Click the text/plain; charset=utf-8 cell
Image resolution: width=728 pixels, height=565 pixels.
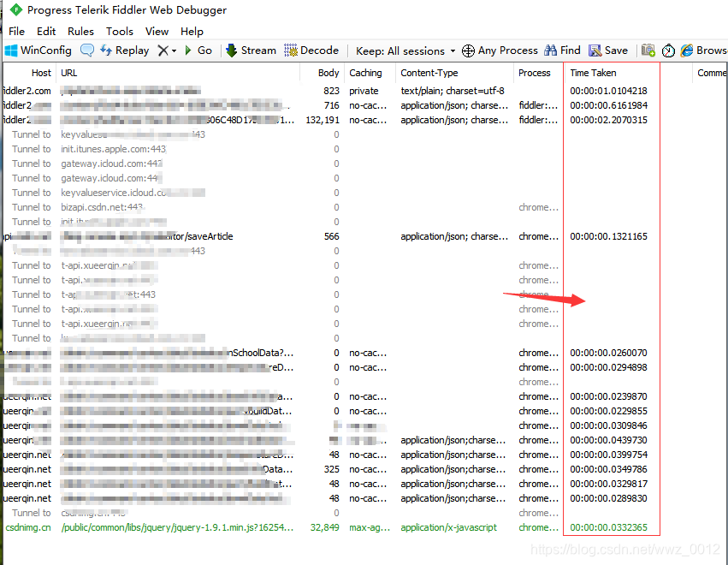tap(453, 91)
